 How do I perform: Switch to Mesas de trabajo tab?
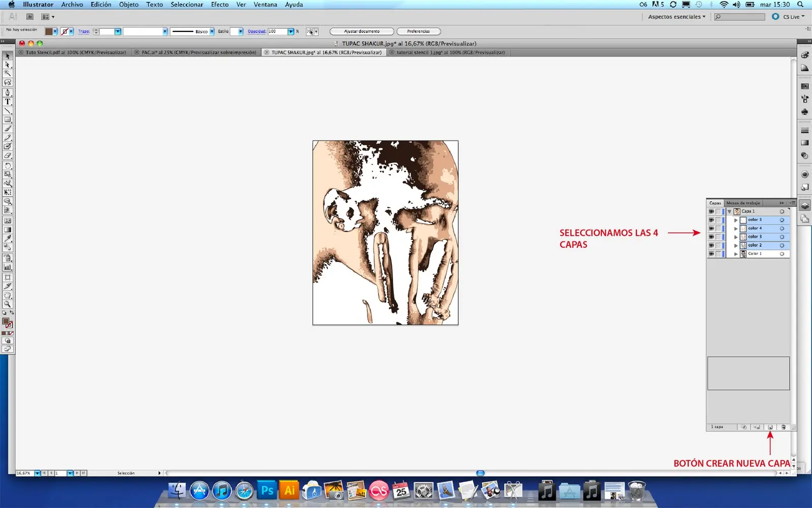(743, 203)
